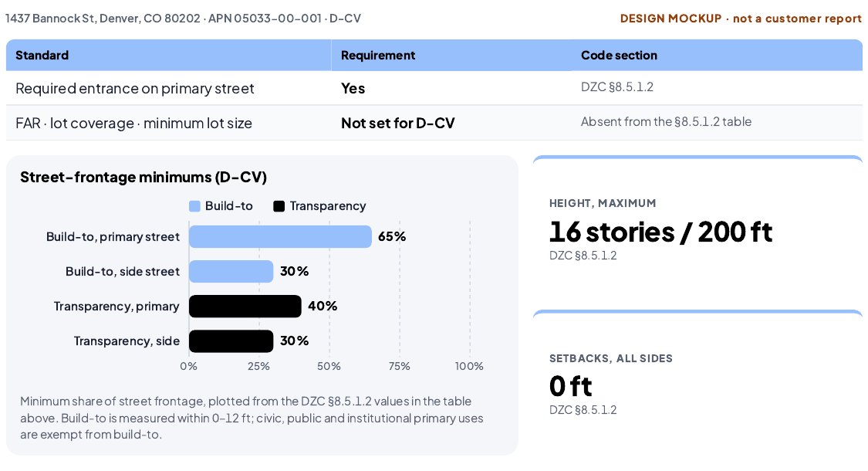Click the '0%' axis tick label
This screenshot has width=868, height=471.
click(x=189, y=366)
